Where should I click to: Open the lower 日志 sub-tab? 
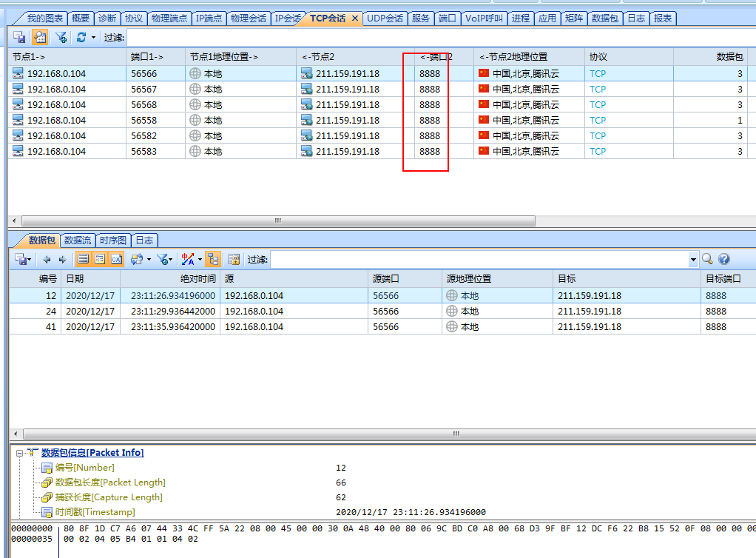click(x=144, y=241)
